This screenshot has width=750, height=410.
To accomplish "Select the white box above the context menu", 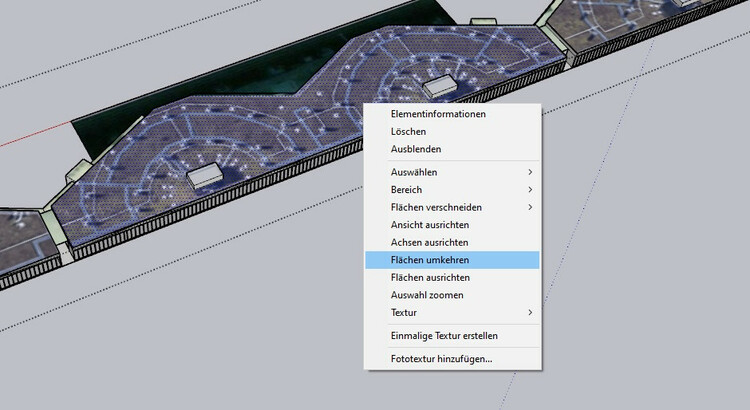I will click(x=439, y=88).
